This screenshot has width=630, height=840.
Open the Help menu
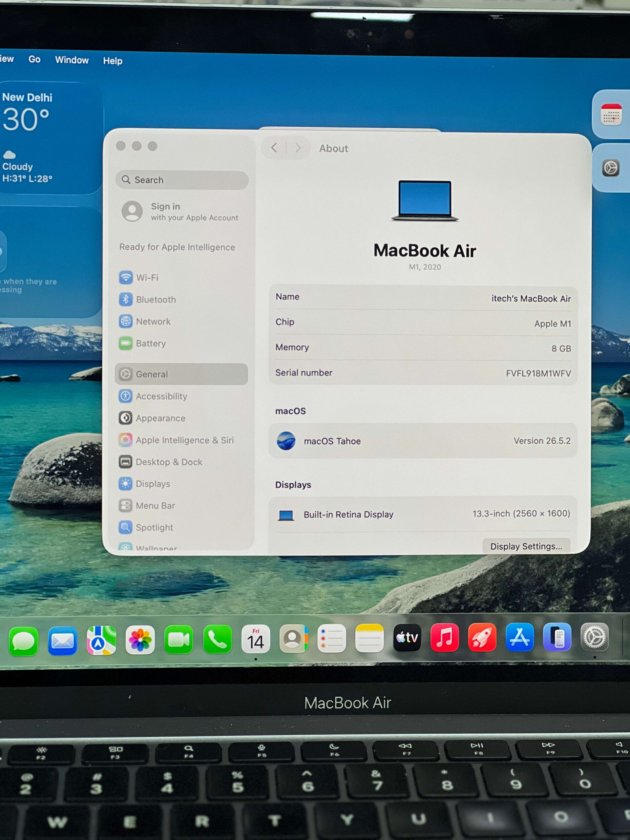pyautogui.click(x=113, y=61)
